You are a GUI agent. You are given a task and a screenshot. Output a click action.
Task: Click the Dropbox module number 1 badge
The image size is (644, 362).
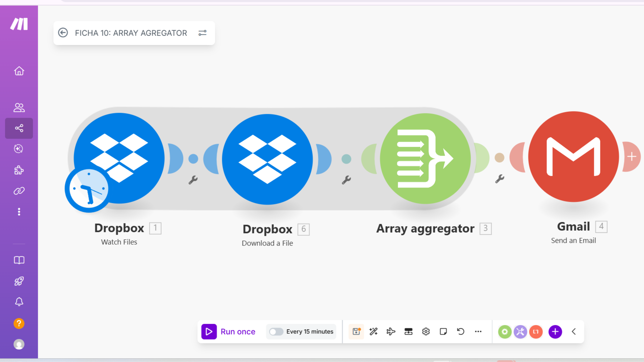click(155, 228)
